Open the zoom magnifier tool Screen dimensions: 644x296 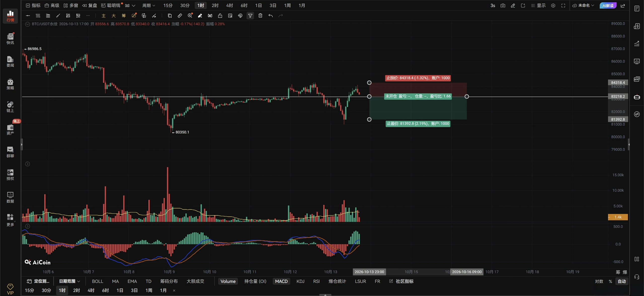pyautogui.click(x=190, y=16)
